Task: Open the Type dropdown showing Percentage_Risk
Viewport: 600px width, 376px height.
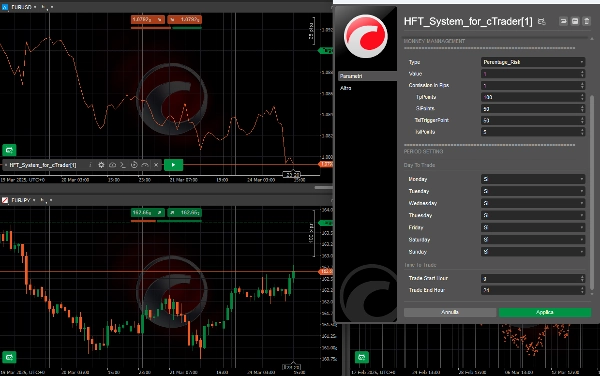Action: (x=533, y=62)
